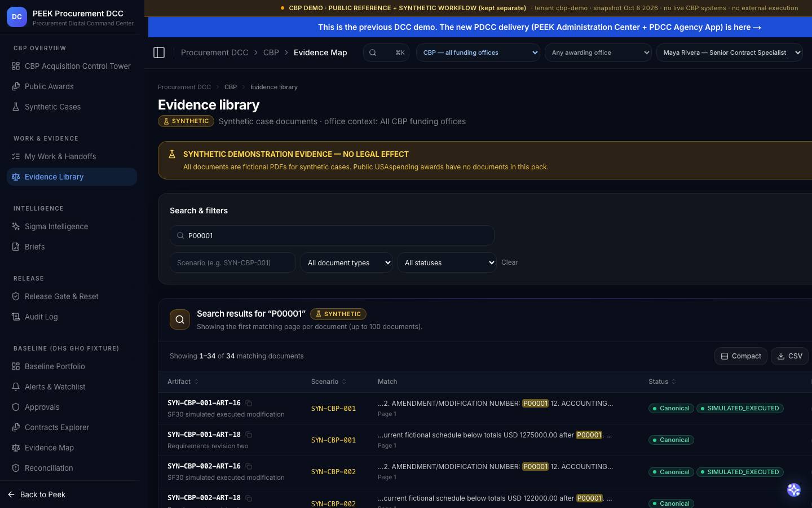Screen dimensions: 812x508
Task: Copy artifact ID SYN-CBP-002-ART-16
Action: [249, 466]
